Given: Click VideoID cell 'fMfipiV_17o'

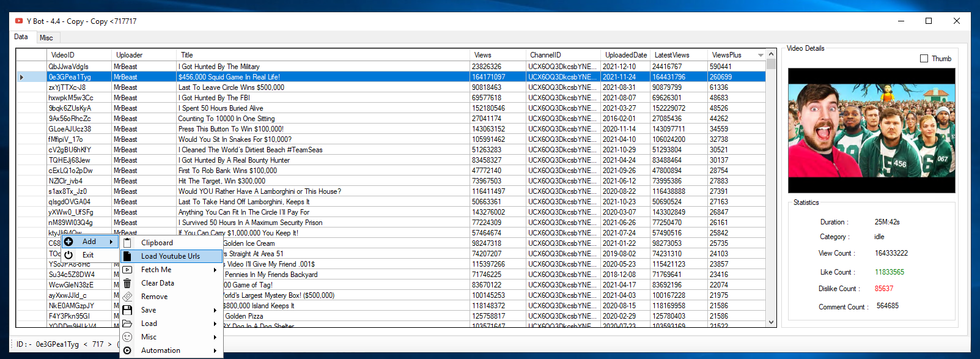Looking at the screenshot, I should [x=79, y=139].
